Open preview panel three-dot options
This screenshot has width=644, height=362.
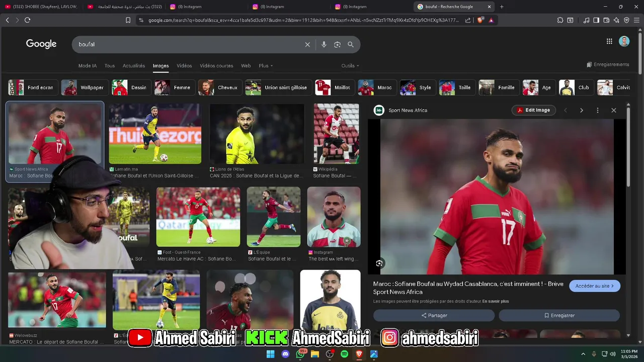tap(598, 110)
